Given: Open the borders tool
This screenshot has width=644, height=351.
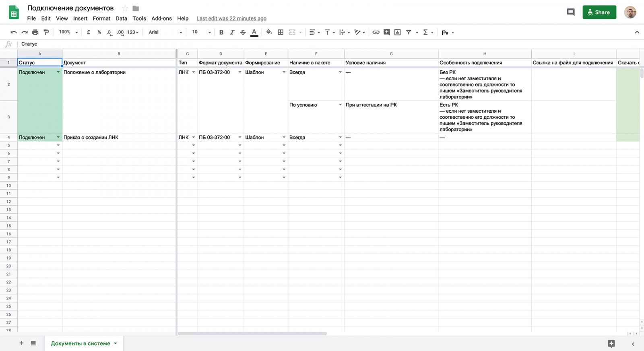Looking at the screenshot, I should coord(281,32).
